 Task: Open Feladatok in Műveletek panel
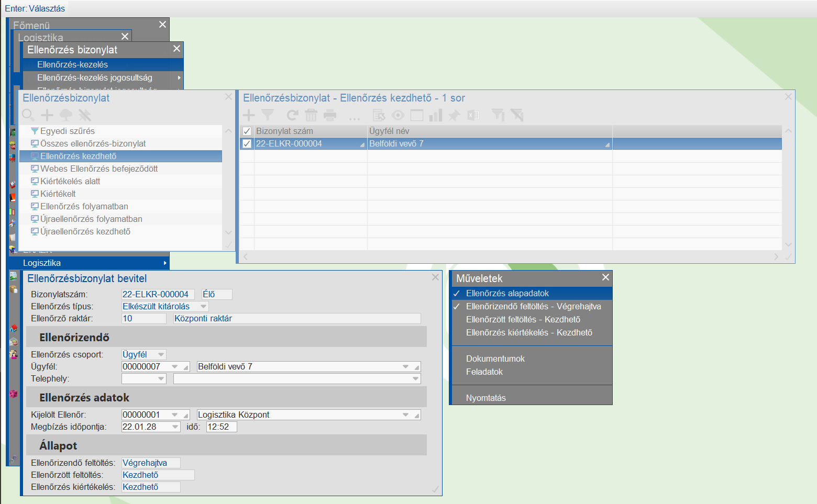tap(532, 372)
